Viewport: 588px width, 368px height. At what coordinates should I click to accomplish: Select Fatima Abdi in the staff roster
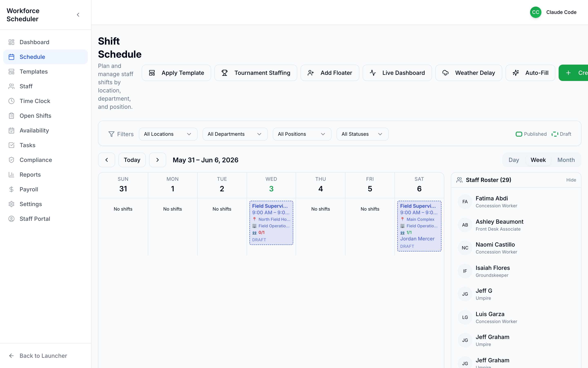[x=516, y=202]
